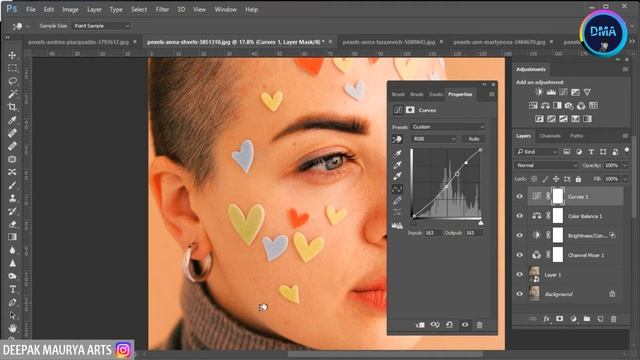Clip Curves adjustment to layer below
The image size is (640, 360).
pos(420,325)
